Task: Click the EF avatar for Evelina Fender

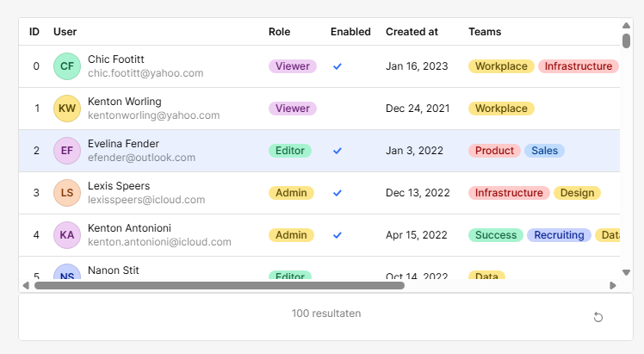Action: click(67, 151)
